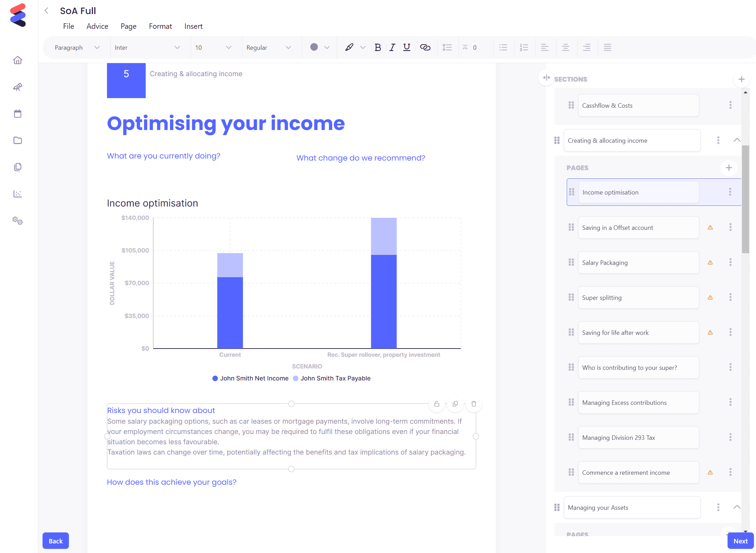Open the Insert menu
The width and height of the screenshot is (756, 553).
tap(193, 26)
